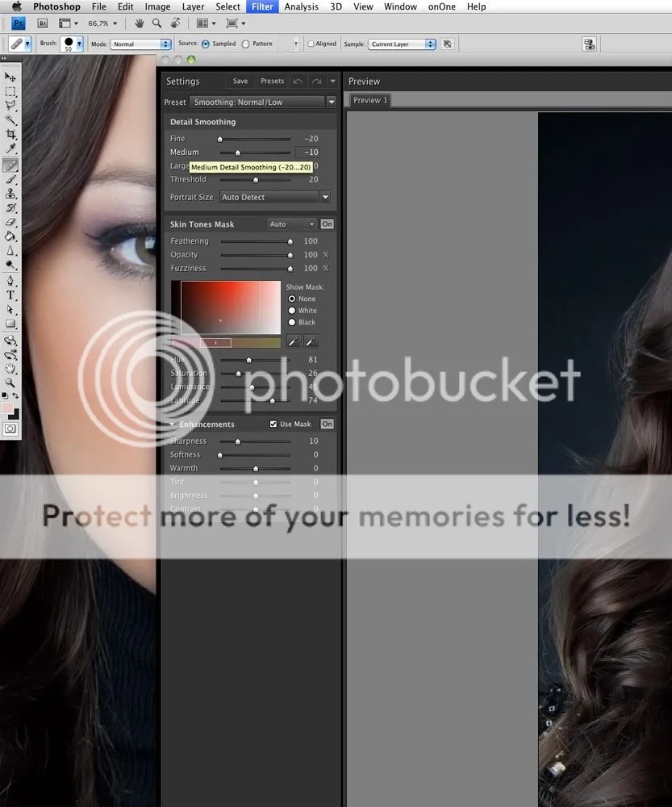Open the Brush picker dropdown
672x807 pixels.
click(x=79, y=44)
